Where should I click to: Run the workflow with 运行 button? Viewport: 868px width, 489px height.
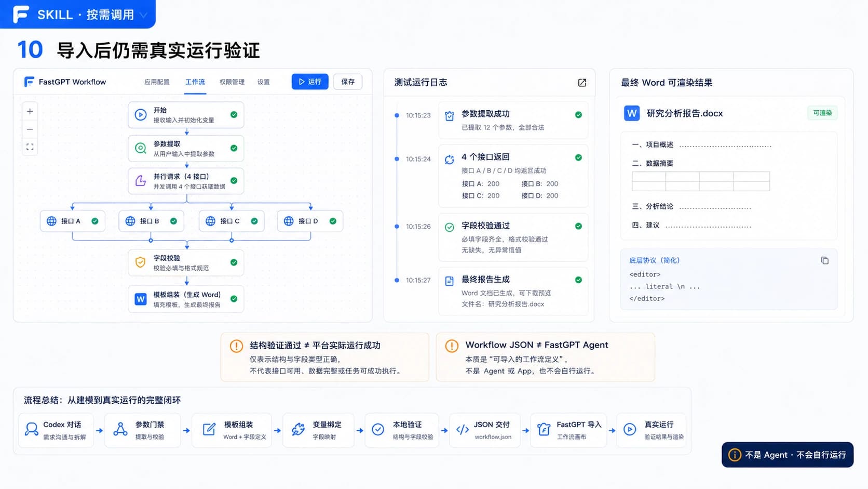pos(310,82)
